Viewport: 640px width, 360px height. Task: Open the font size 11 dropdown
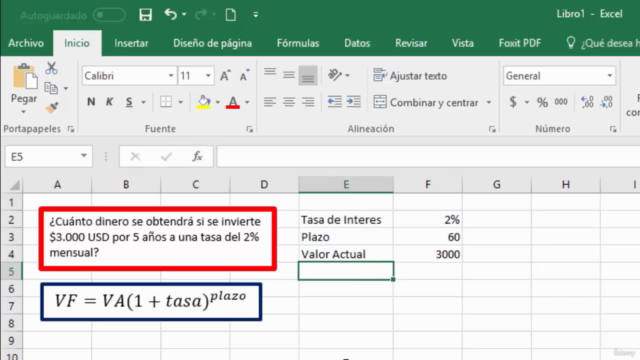coord(208,76)
